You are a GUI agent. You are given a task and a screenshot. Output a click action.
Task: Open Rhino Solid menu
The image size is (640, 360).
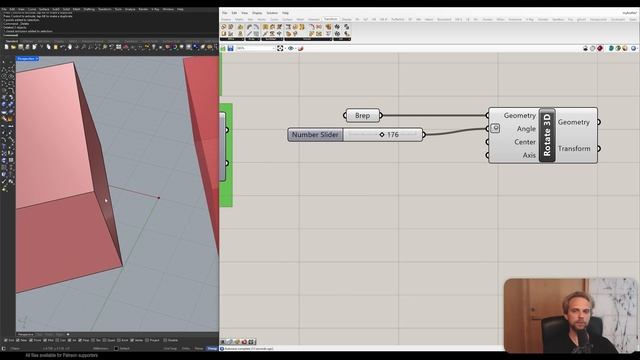point(66,9)
